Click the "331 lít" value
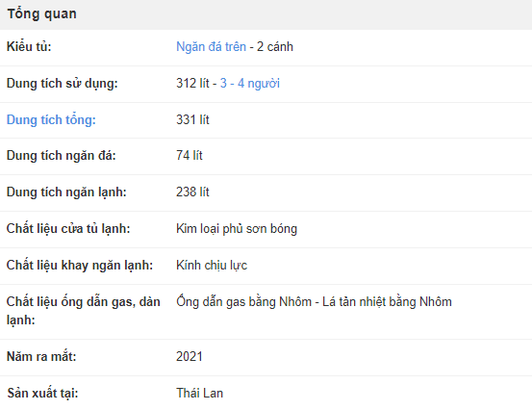This screenshot has width=532, height=410. click(x=192, y=119)
